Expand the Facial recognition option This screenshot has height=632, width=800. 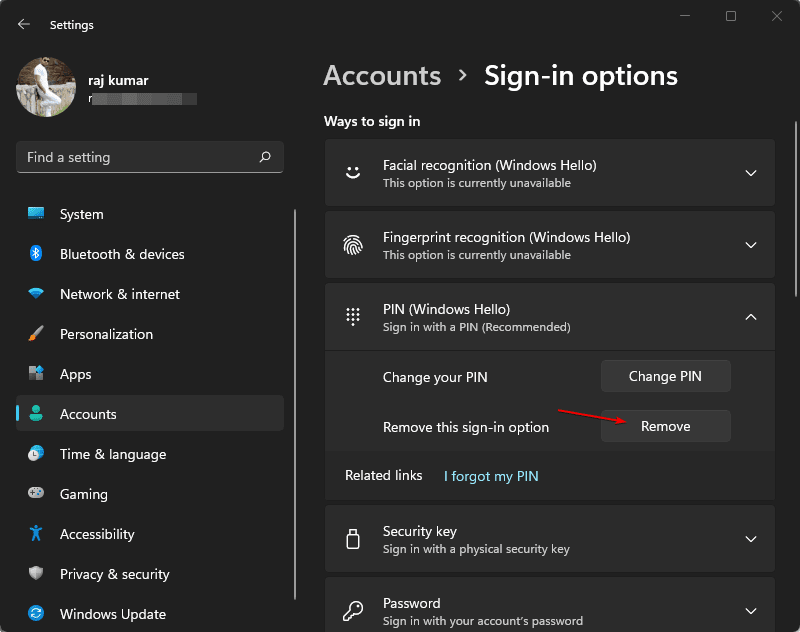click(751, 172)
